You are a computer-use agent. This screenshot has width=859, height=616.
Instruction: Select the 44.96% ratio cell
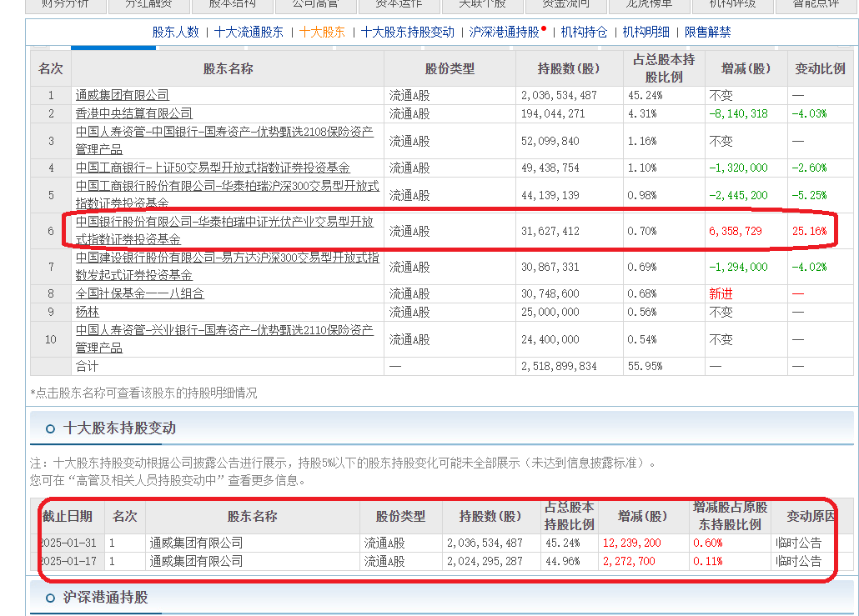[x=563, y=561]
